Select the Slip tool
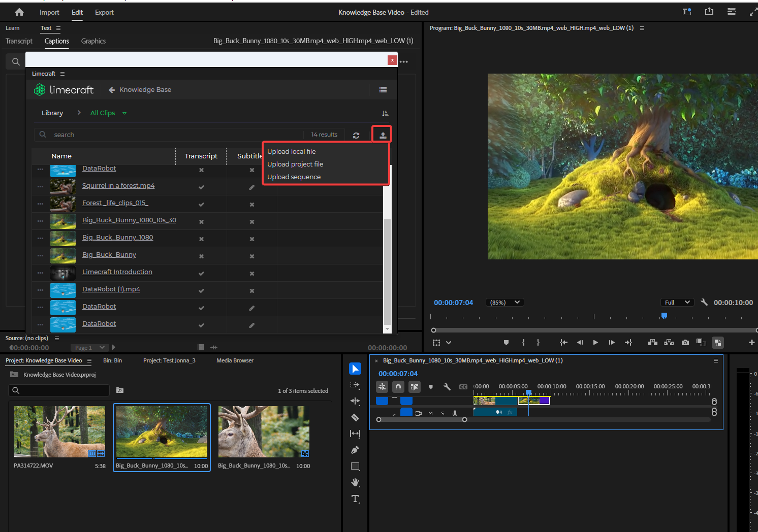 355,434
